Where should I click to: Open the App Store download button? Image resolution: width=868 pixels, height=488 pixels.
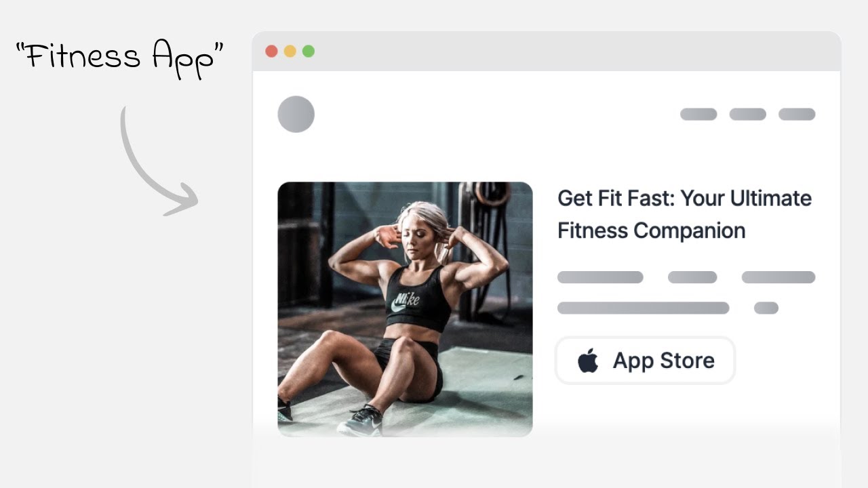pos(645,361)
